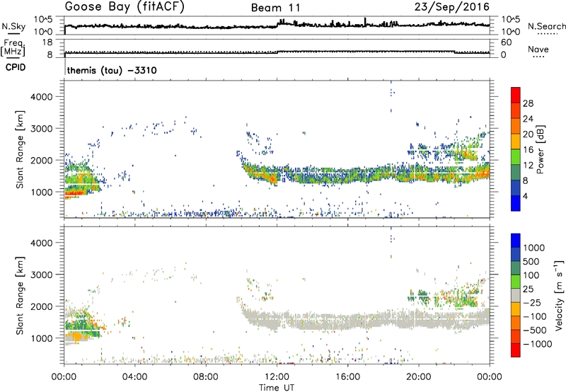Click the -25 velocity colorbar label

(x=531, y=302)
